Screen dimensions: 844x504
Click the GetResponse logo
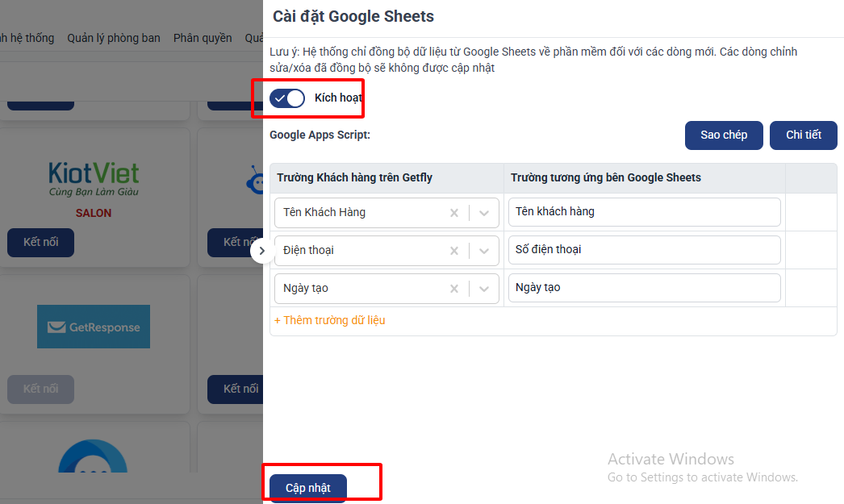click(94, 327)
